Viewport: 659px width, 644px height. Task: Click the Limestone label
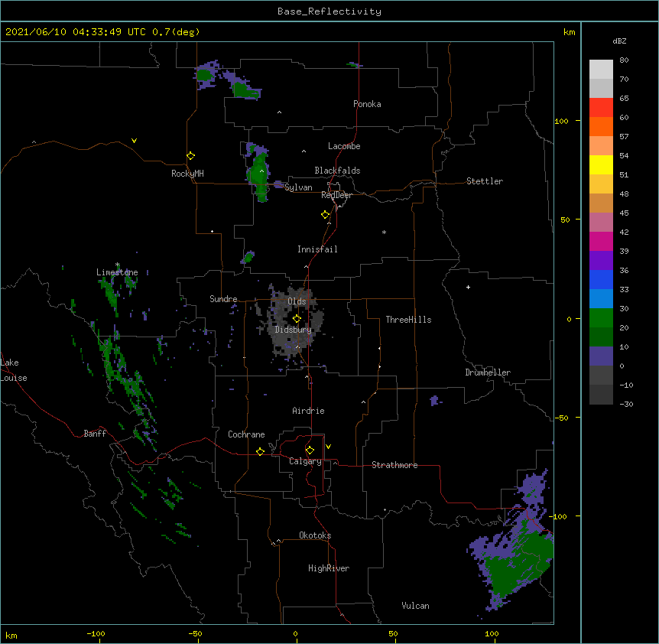(x=117, y=272)
